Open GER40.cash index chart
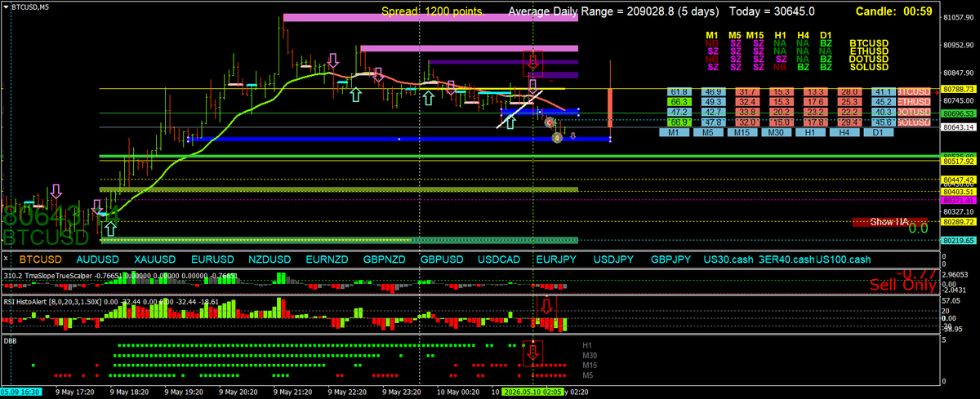980x399 pixels. pos(786,259)
